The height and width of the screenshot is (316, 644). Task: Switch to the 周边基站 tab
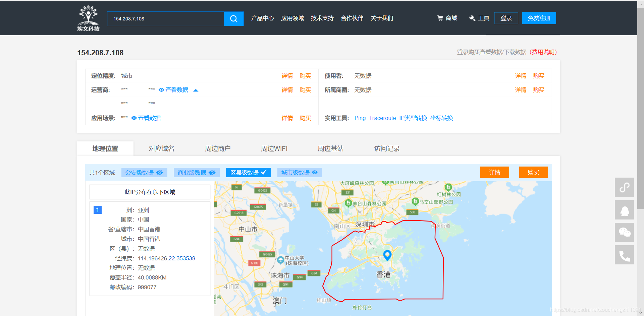331,148
